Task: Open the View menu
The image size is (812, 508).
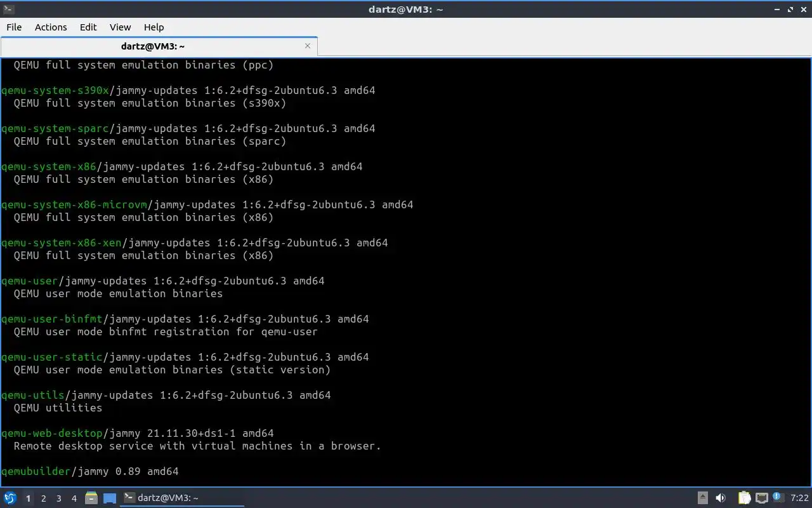Action: (120, 27)
